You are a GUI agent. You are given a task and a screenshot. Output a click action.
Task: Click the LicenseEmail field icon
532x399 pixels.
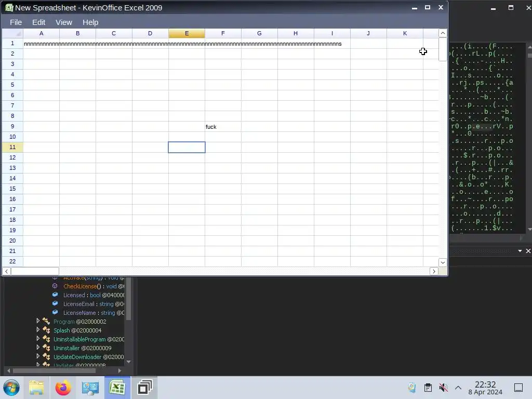click(x=55, y=303)
